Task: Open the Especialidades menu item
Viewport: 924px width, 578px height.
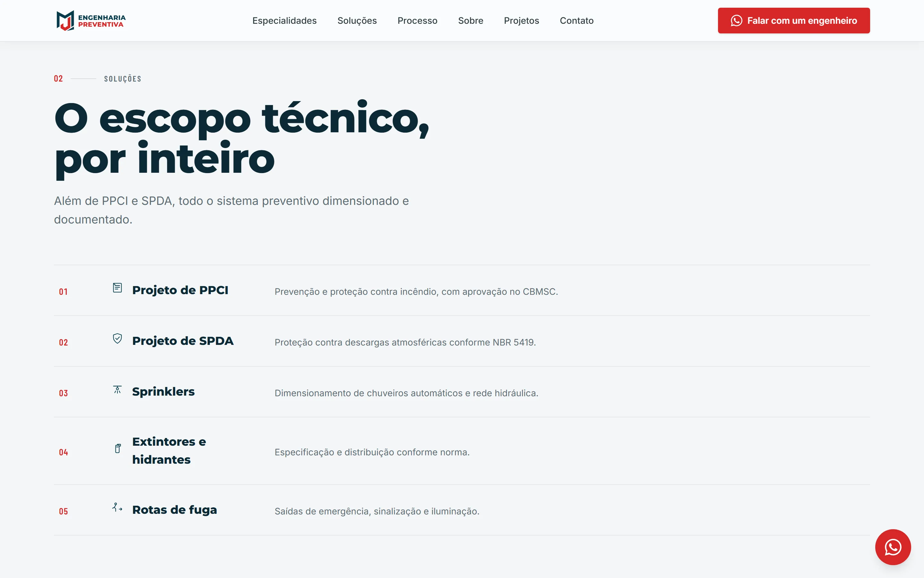Action: pos(285,21)
